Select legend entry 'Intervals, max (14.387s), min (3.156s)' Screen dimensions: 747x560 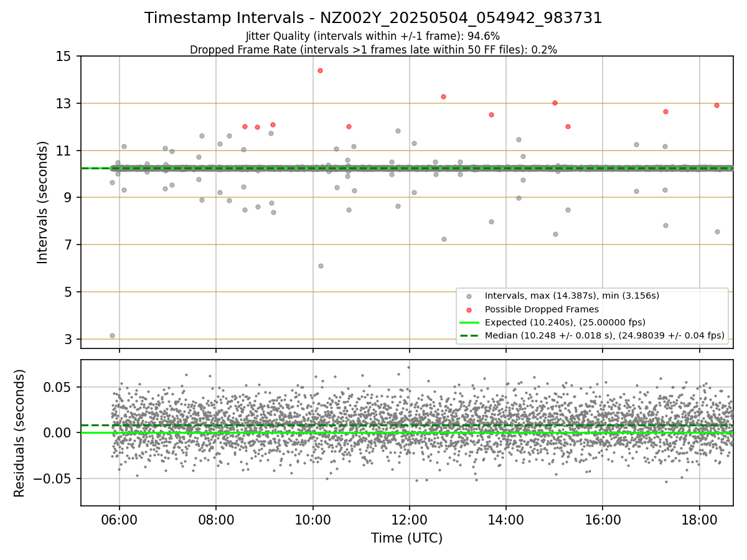[x=572, y=296]
